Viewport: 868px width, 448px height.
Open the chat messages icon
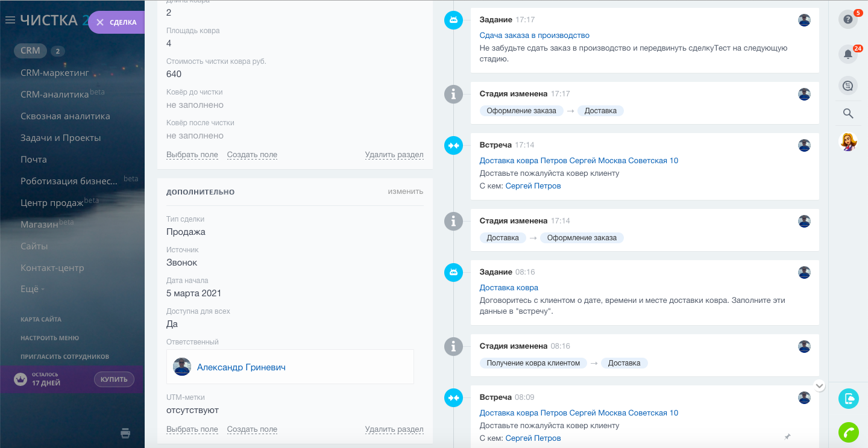coord(848,86)
